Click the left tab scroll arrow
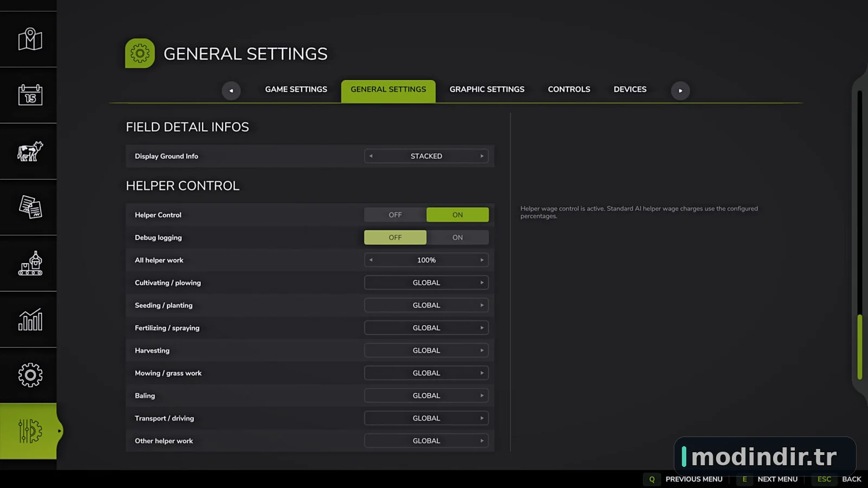 click(231, 91)
